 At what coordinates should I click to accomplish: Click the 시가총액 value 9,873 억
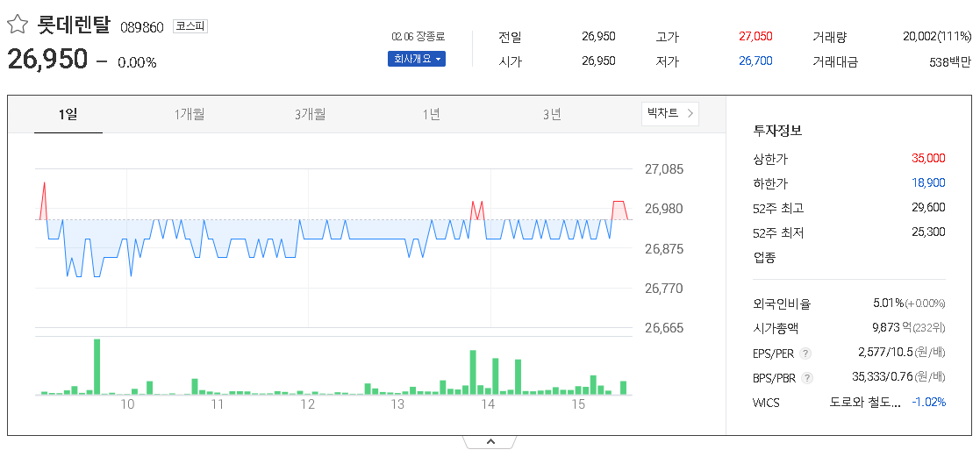pyautogui.click(x=894, y=327)
